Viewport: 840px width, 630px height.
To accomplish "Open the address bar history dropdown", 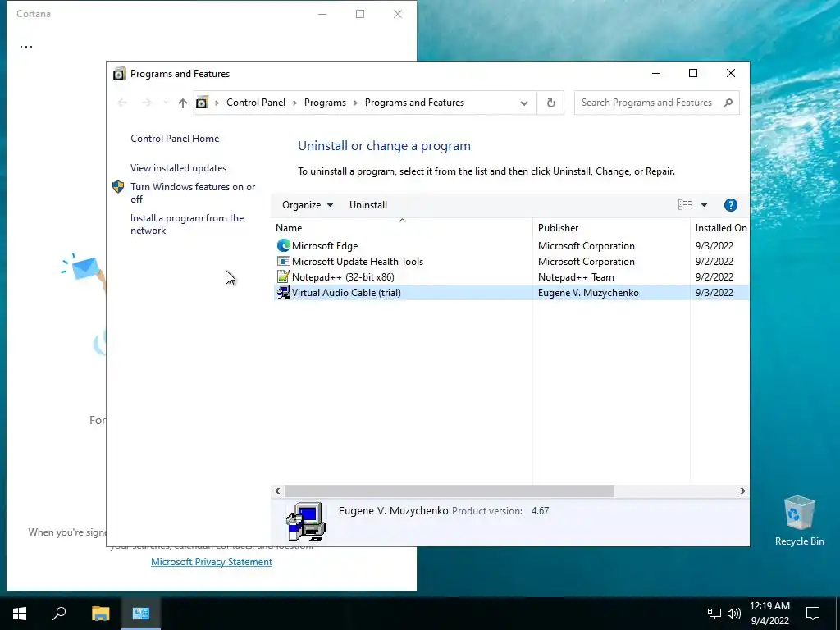I will [x=524, y=103].
